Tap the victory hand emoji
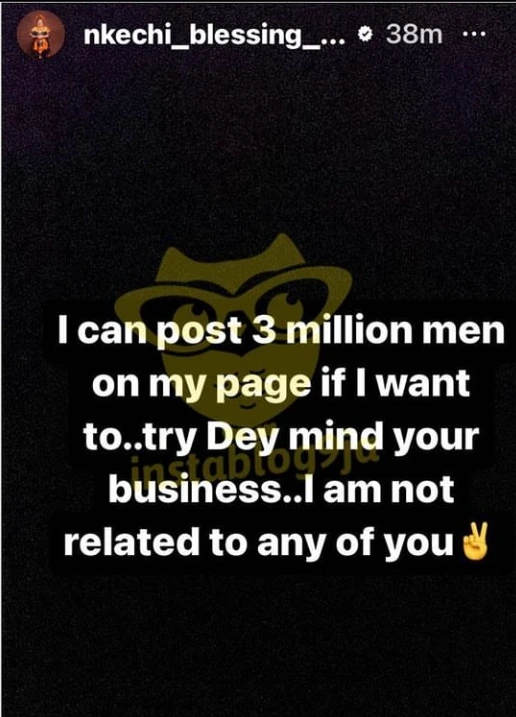The width and height of the screenshot is (516, 717). tap(475, 542)
